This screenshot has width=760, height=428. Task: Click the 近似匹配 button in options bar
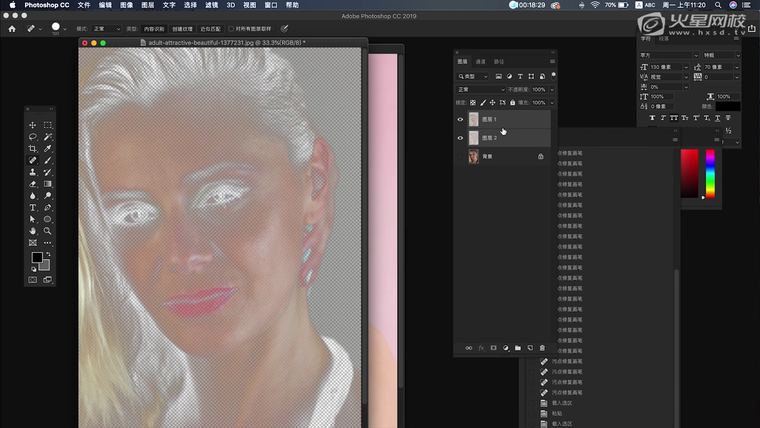(x=211, y=29)
